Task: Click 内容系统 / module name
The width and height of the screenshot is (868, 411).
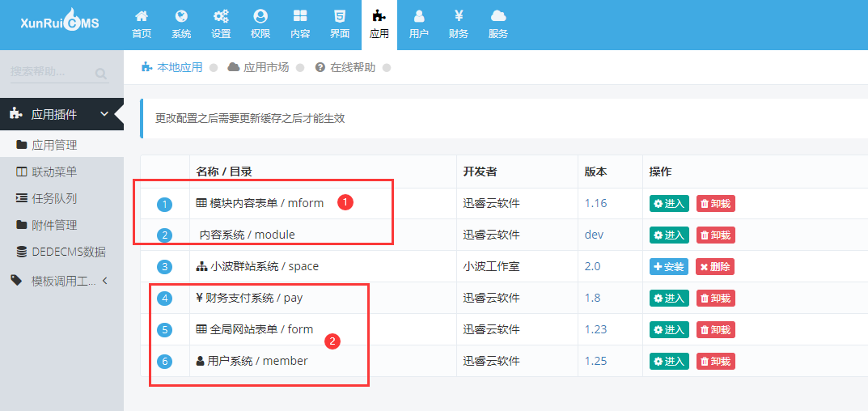Action: (247, 235)
